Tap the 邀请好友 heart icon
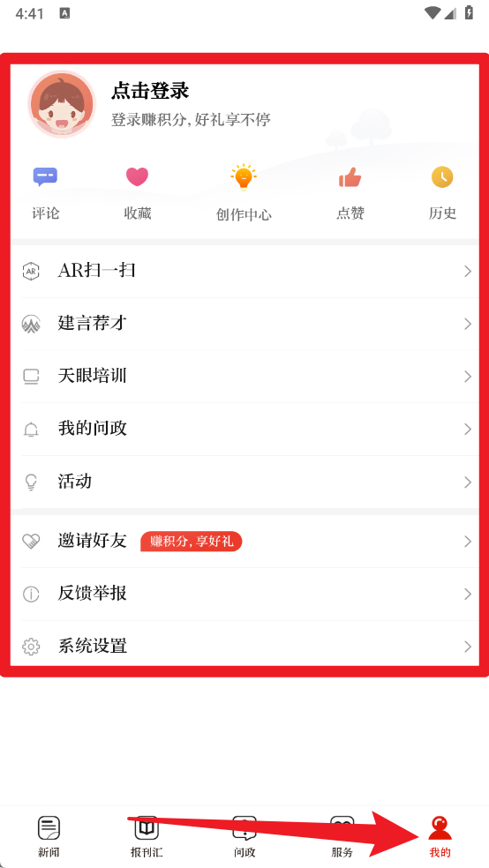 (x=31, y=541)
